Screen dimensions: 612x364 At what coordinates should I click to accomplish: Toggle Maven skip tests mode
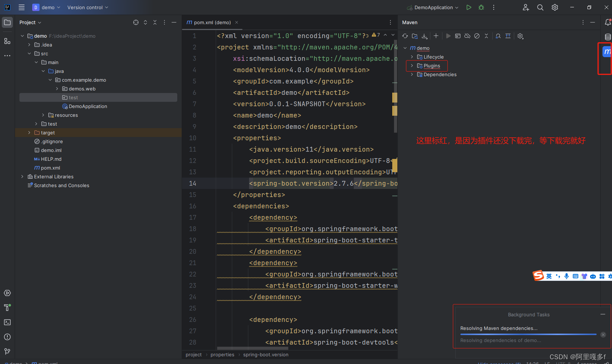pos(477,36)
